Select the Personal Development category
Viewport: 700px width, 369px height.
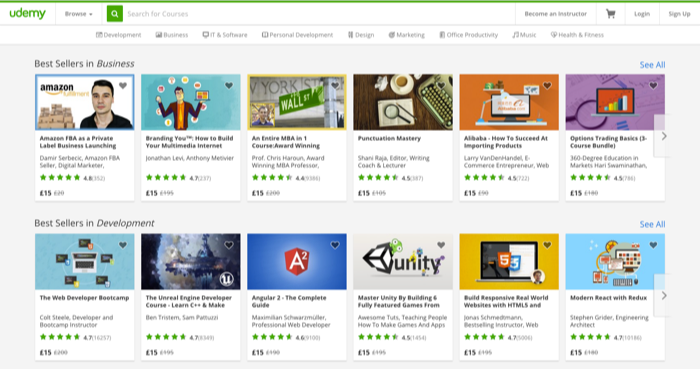click(297, 35)
